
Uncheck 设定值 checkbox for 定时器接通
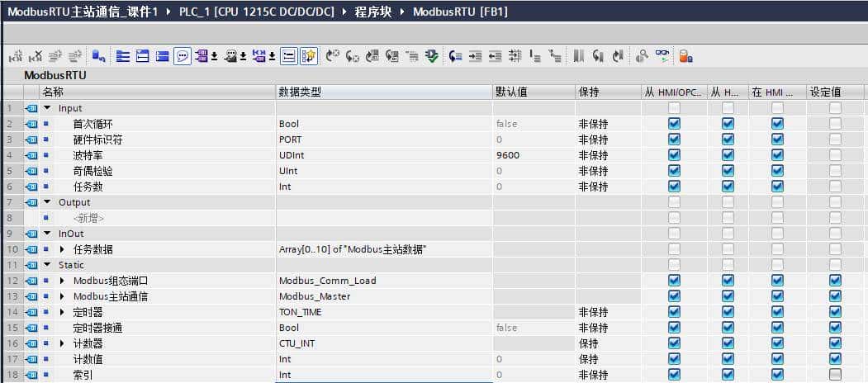tap(835, 328)
